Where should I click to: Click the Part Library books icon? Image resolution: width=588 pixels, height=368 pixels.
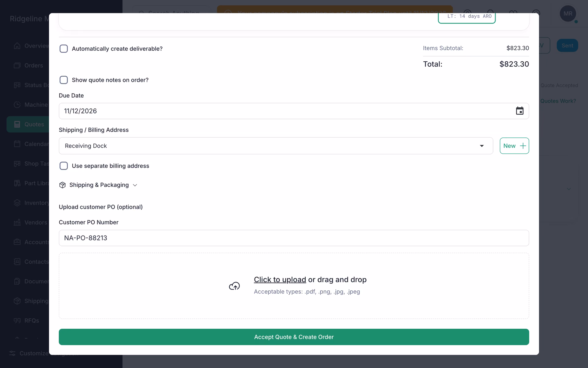coord(17,183)
